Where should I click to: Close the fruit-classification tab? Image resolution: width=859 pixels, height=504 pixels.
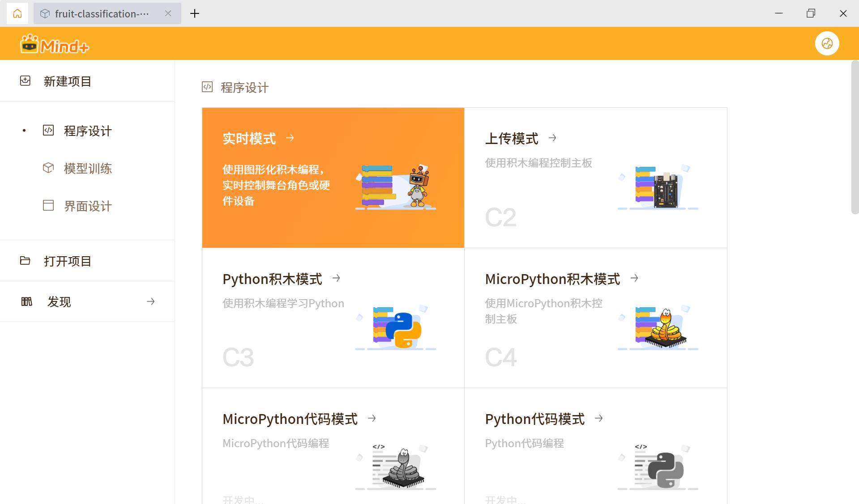click(x=168, y=13)
